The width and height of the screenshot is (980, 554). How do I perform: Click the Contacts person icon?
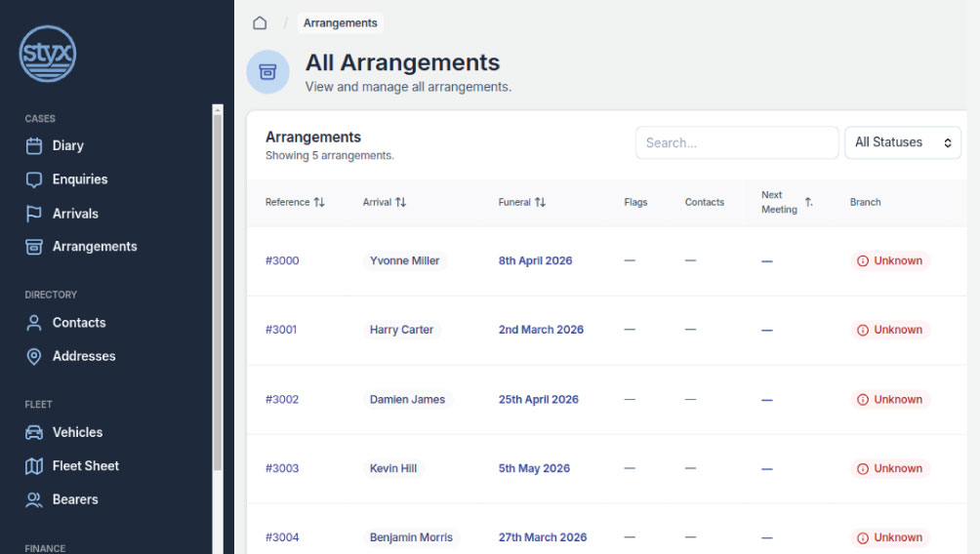(34, 323)
